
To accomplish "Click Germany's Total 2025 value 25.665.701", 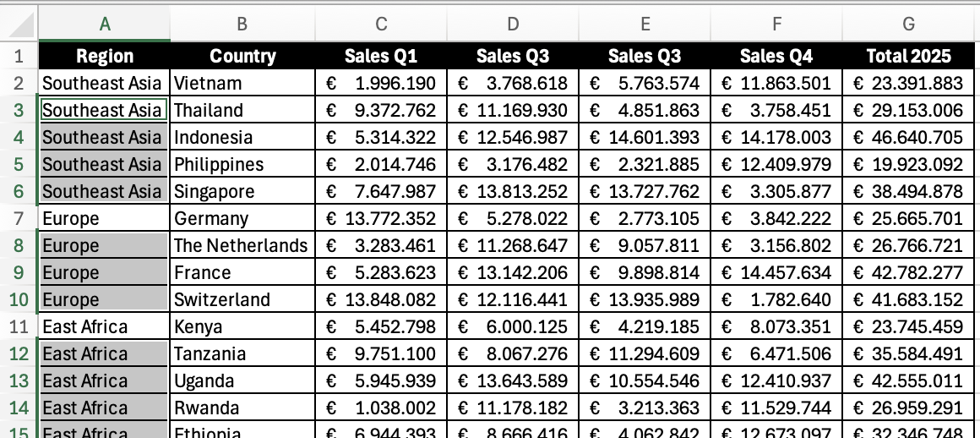I will pos(909,219).
